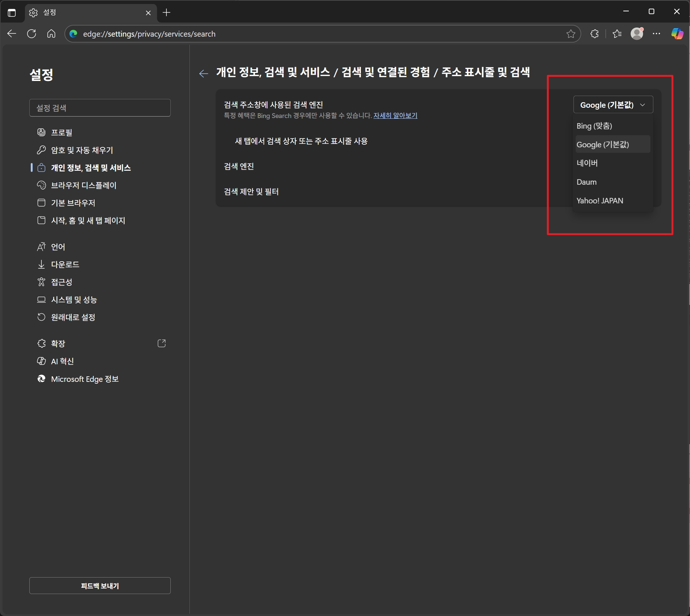Choose Daum as search engine
Screen dimensions: 690x616
[x=613, y=182]
